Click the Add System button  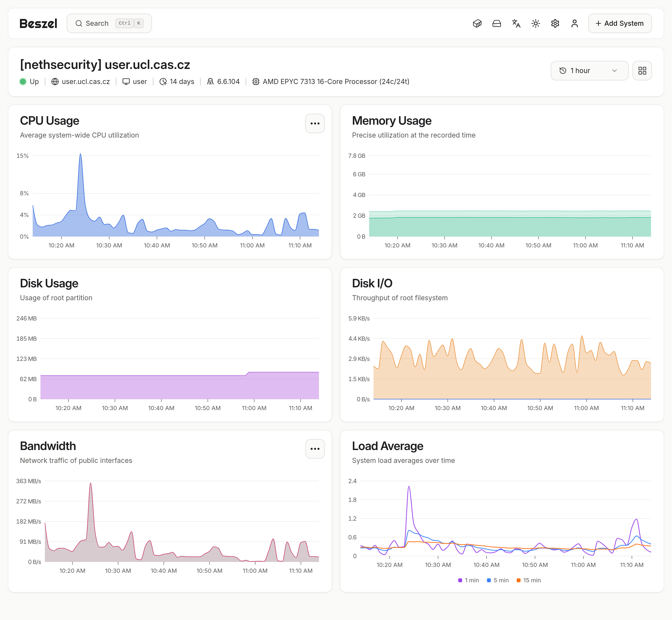620,23
